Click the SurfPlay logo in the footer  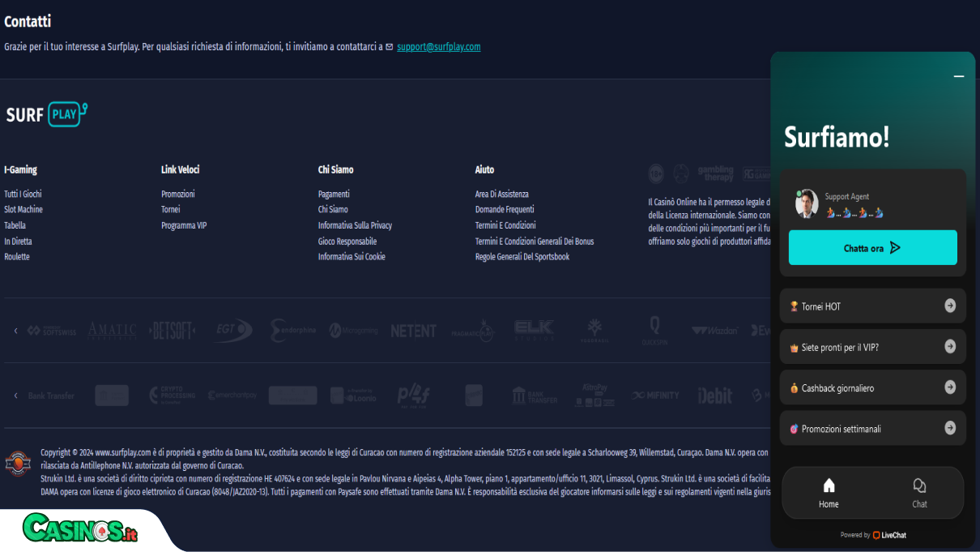click(x=46, y=114)
